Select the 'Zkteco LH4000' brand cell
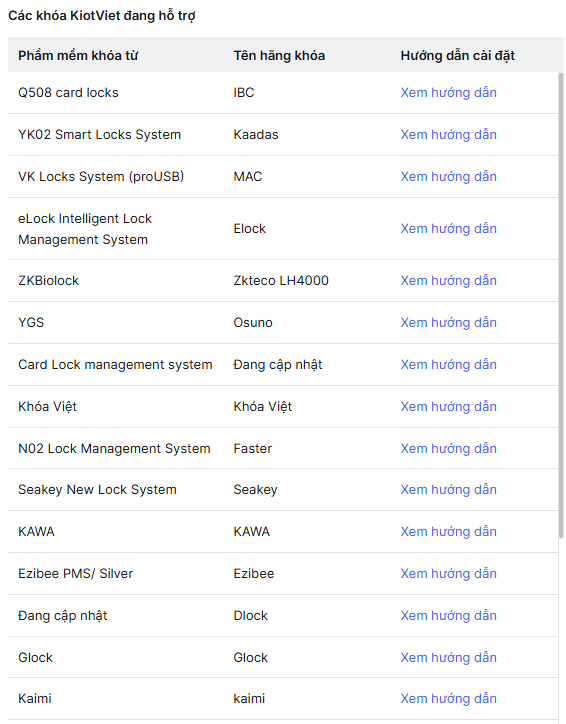This screenshot has height=724, width=566. [x=281, y=281]
